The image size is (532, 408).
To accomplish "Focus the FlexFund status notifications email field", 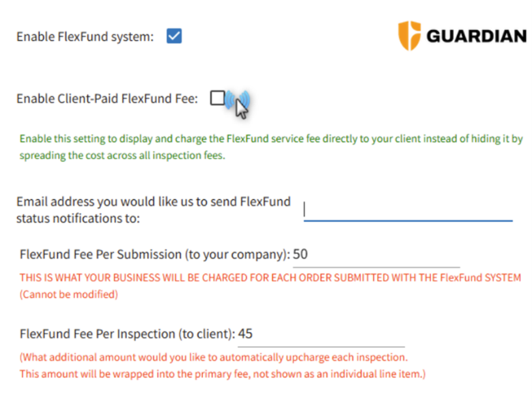I will coord(408,210).
